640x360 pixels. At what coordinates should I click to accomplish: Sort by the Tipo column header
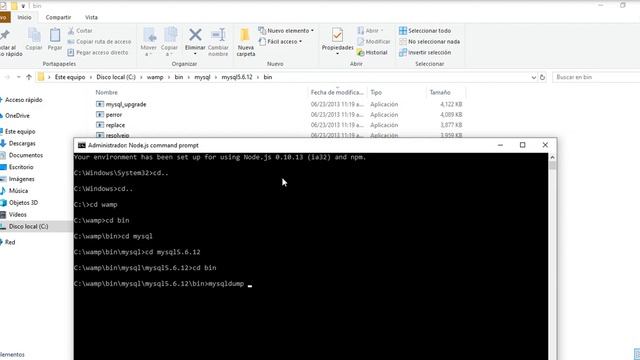376,93
